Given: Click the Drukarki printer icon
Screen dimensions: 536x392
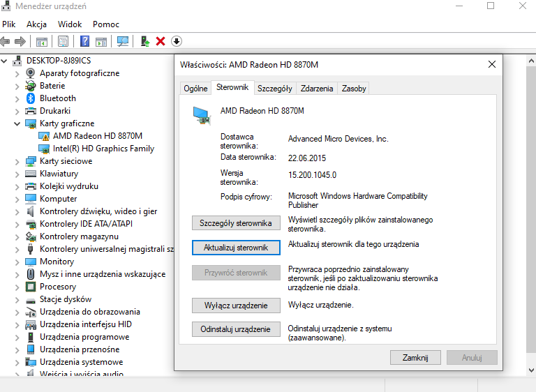Looking at the screenshot, I should point(31,111).
